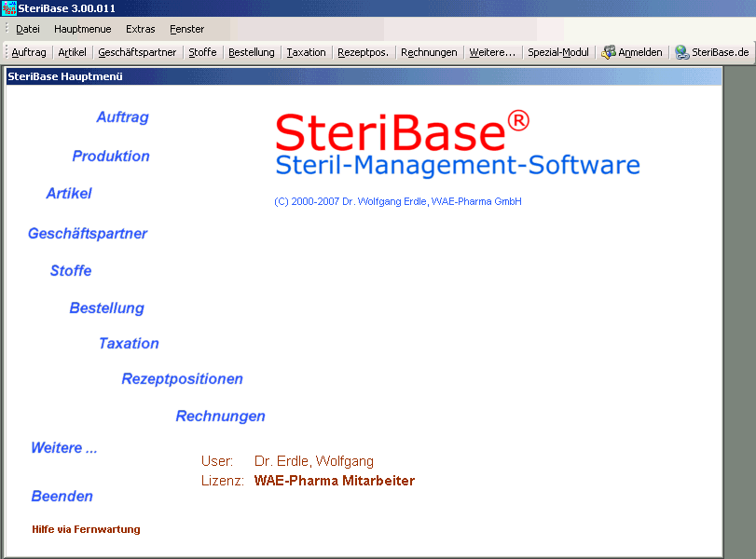Open the Artikel link in Hauptmenü

click(69, 193)
